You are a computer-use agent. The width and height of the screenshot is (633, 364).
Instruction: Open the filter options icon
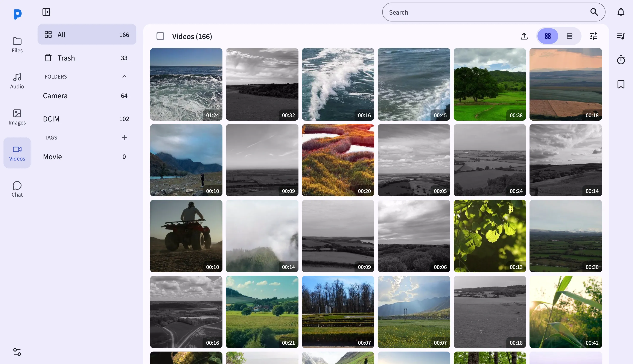[593, 36]
